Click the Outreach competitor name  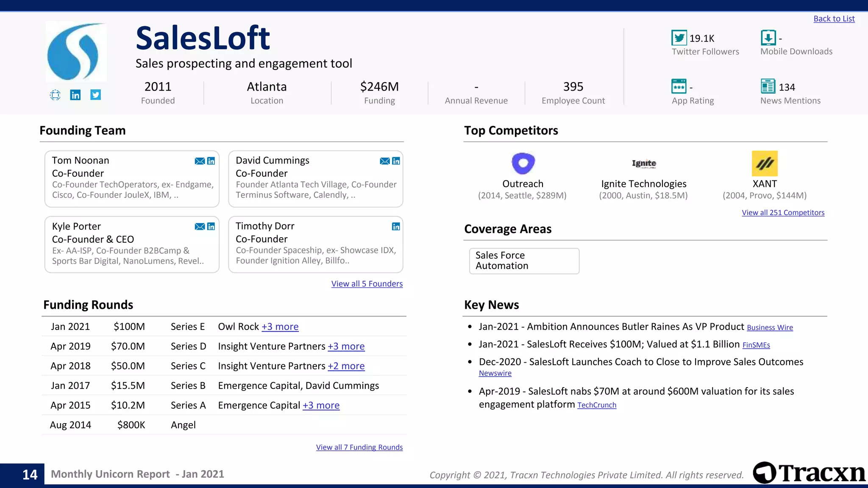pos(523,184)
